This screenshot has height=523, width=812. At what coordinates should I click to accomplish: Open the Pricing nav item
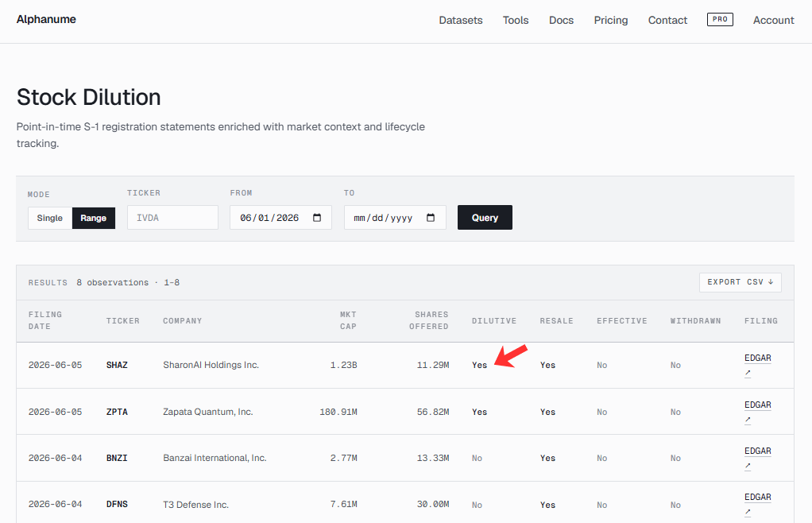pos(610,20)
